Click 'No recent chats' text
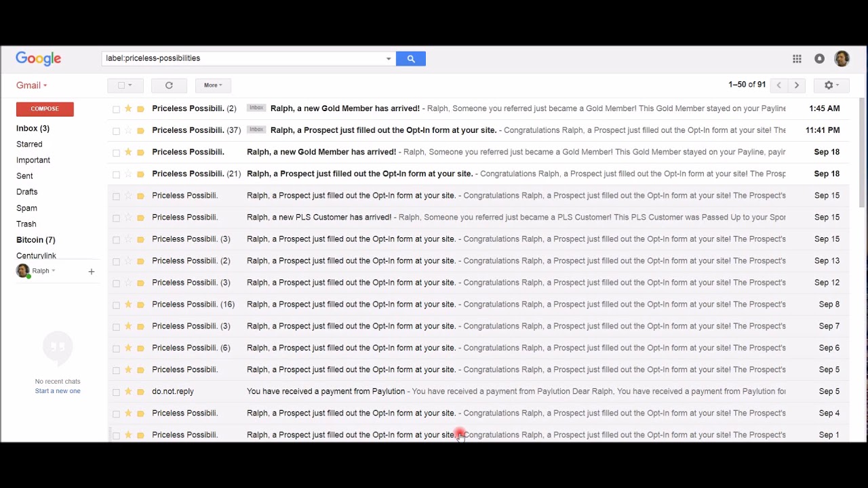The width and height of the screenshot is (868, 488). tap(58, 382)
